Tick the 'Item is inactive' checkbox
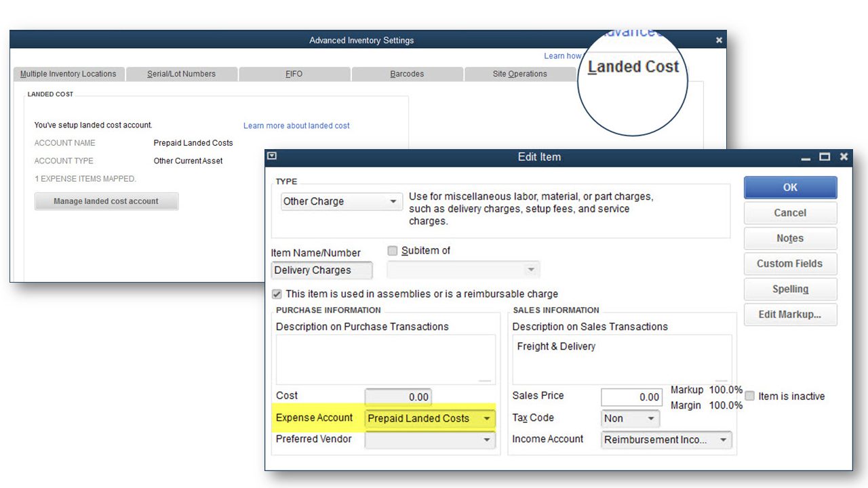This screenshot has height=488, width=868. point(750,396)
